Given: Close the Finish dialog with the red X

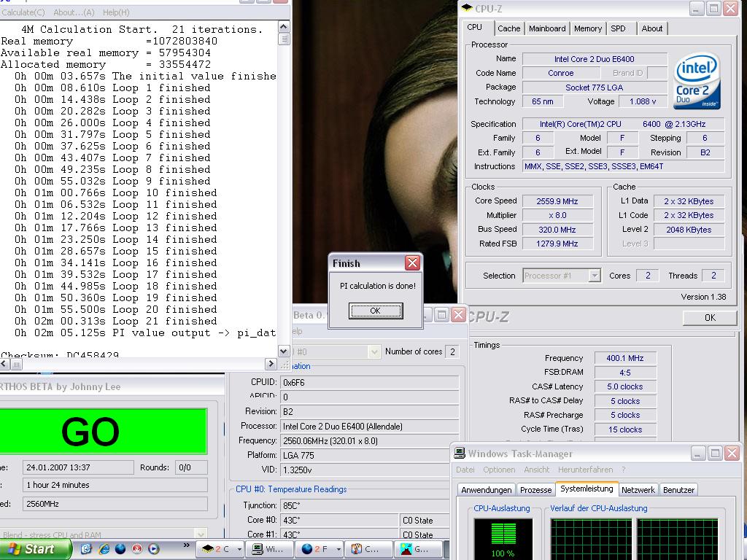Looking at the screenshot, I should tap(412, 262).
